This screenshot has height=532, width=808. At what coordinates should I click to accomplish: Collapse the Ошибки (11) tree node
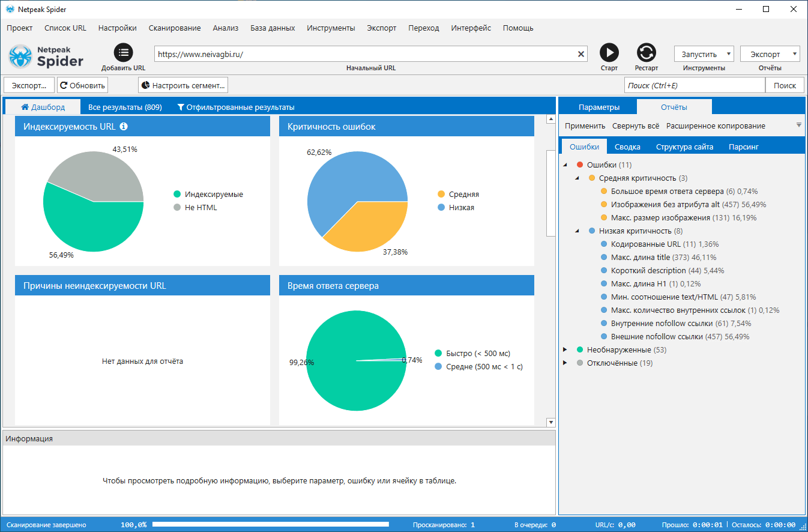pos(565,165)
